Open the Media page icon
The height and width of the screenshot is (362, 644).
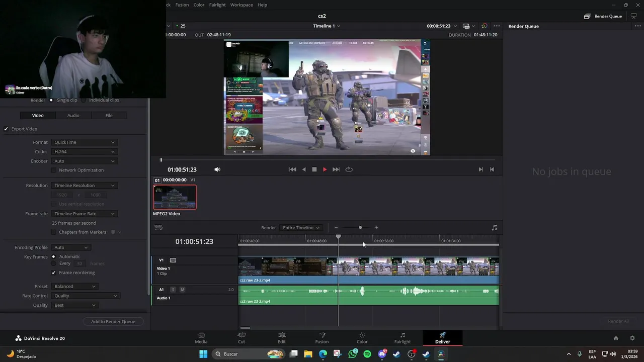201,338
